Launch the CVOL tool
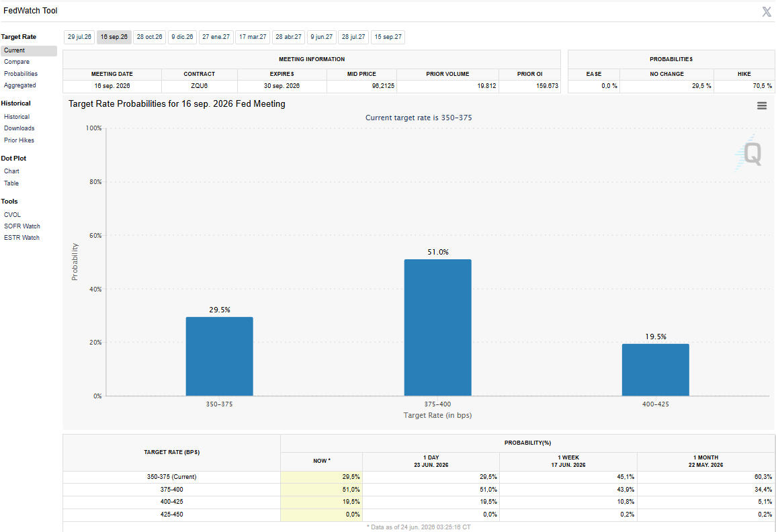 12,215
